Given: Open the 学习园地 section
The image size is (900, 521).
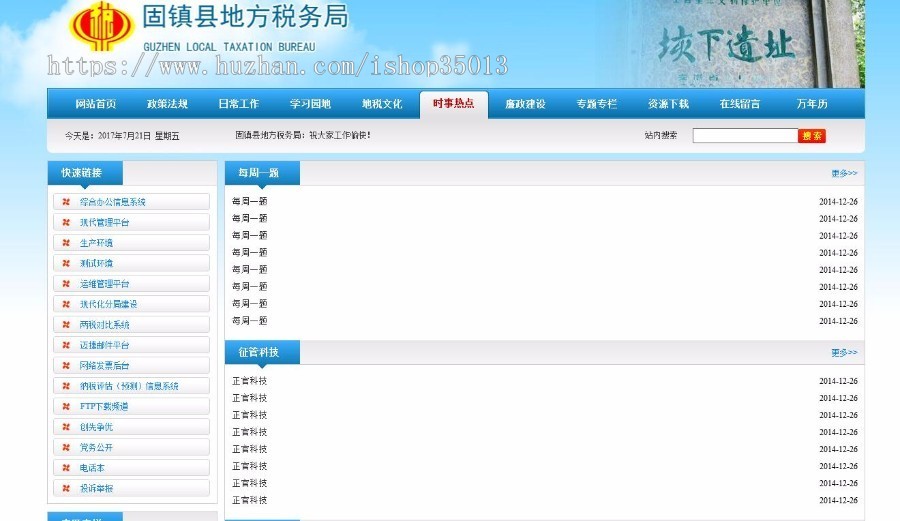Looking at the screenshot, I should point(311,104).
